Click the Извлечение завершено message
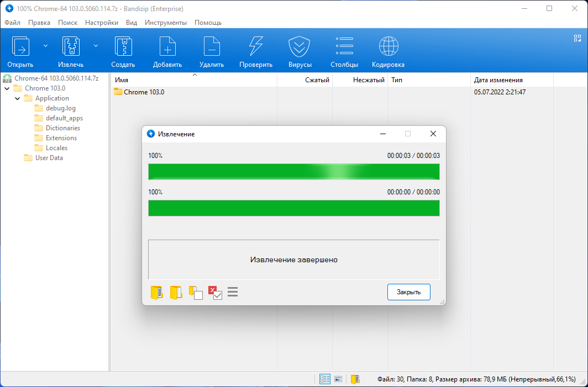Screen dimensions: 588x387 pyautogui.click(x=294, y=259)
